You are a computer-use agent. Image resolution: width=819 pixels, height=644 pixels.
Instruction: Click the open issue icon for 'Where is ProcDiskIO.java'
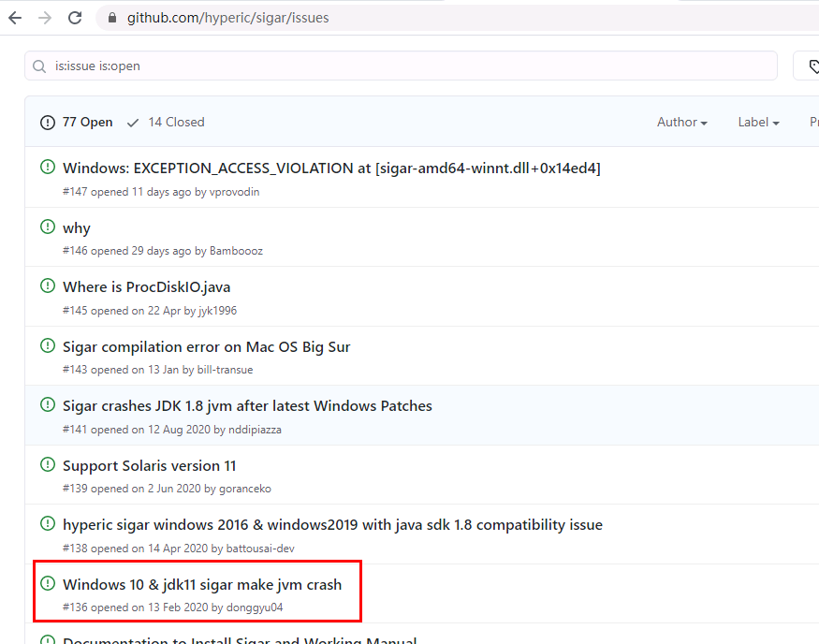48,285
